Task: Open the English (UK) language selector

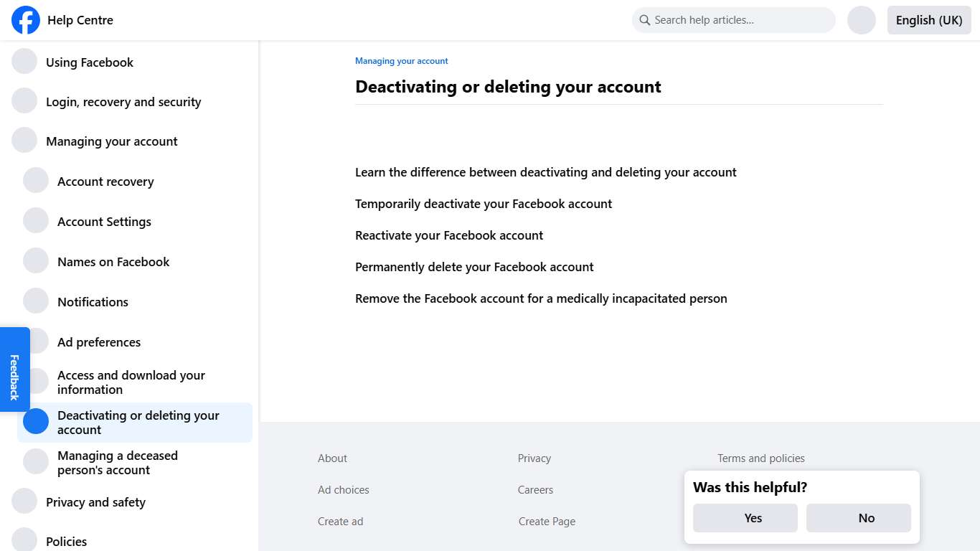Action: [x=928, y=20]
